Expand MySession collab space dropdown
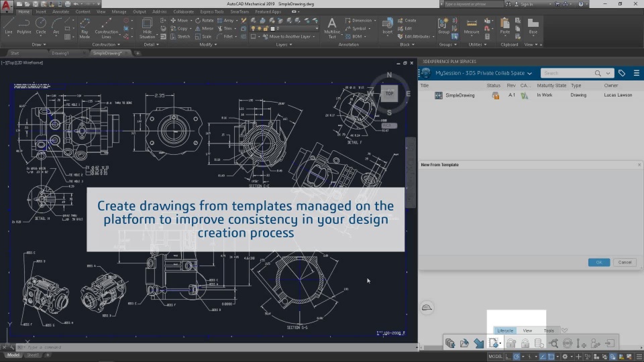Image resolution: width=644 pixels, height=362 pixels. 529,73
